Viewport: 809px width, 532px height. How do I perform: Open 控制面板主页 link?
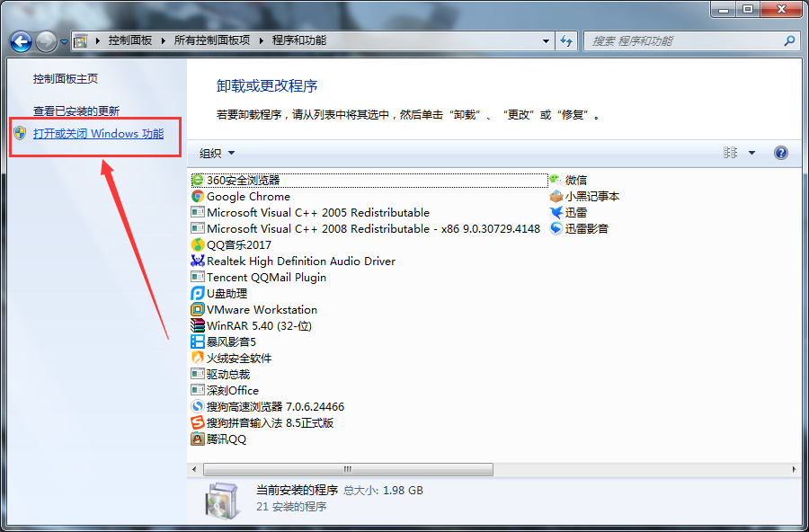tap(66, 78)
